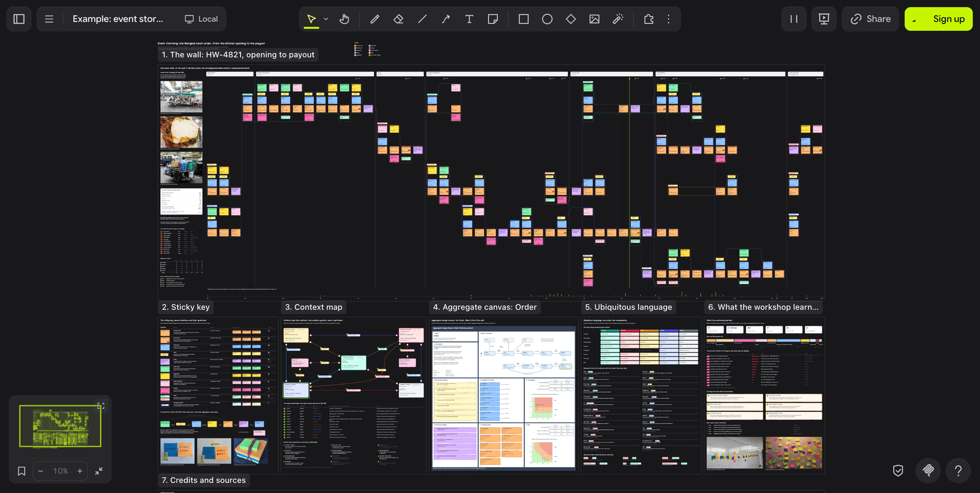
Task: Click the Share button
Action: (870, 19)
